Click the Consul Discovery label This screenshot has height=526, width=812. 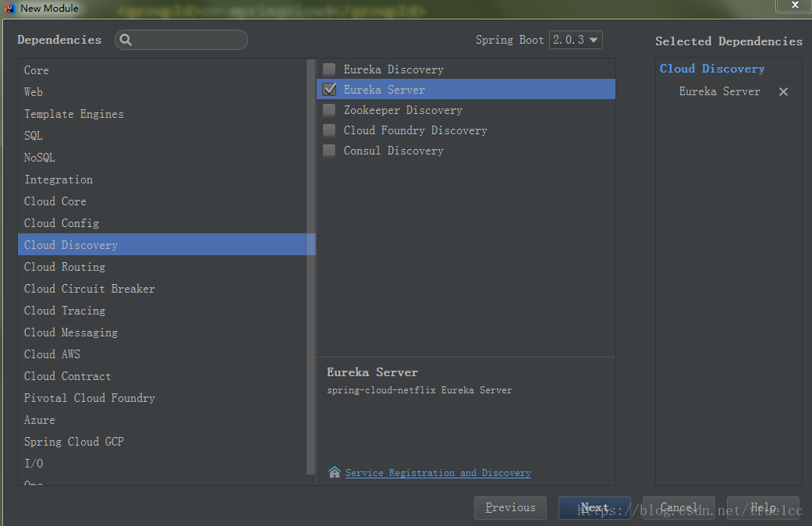(x=394, y=151)
